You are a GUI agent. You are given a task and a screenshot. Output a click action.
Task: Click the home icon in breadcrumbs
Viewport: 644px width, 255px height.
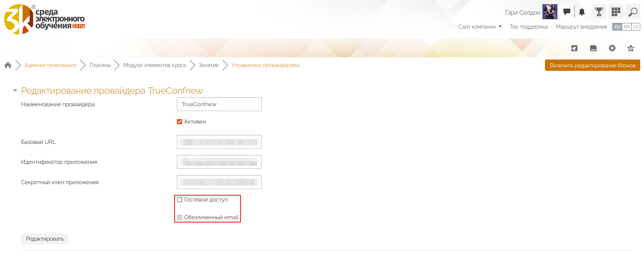coord(8,65)
